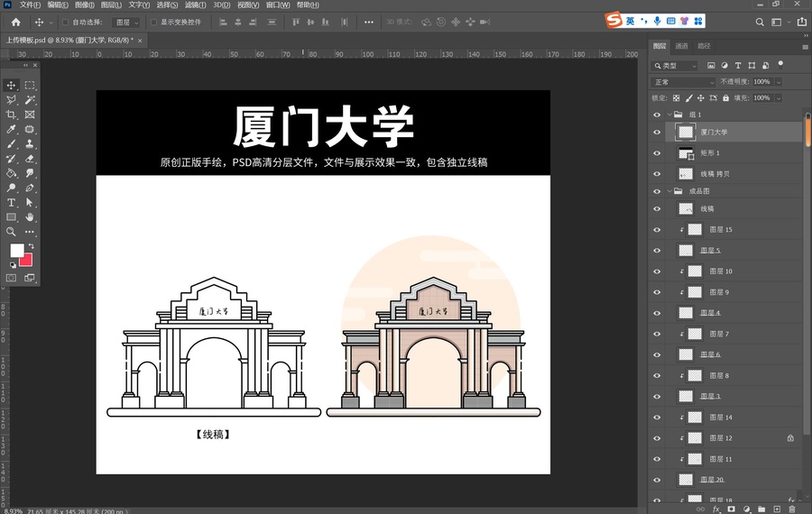The image size is (812, 514).
Task: Click the red background color swatch
Action: pyautogui.click(x=27, y=261)
